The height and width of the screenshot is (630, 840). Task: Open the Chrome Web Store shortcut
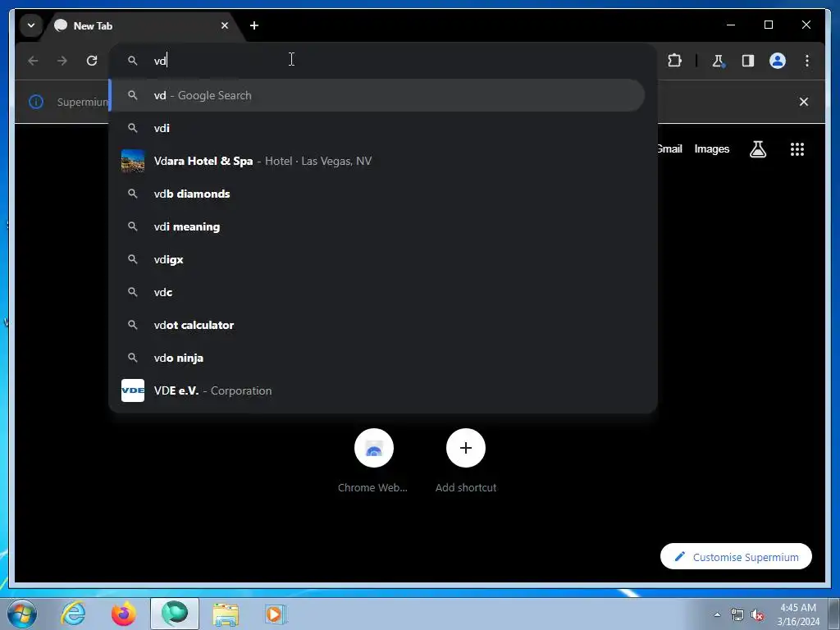click(x=373, y=460)
